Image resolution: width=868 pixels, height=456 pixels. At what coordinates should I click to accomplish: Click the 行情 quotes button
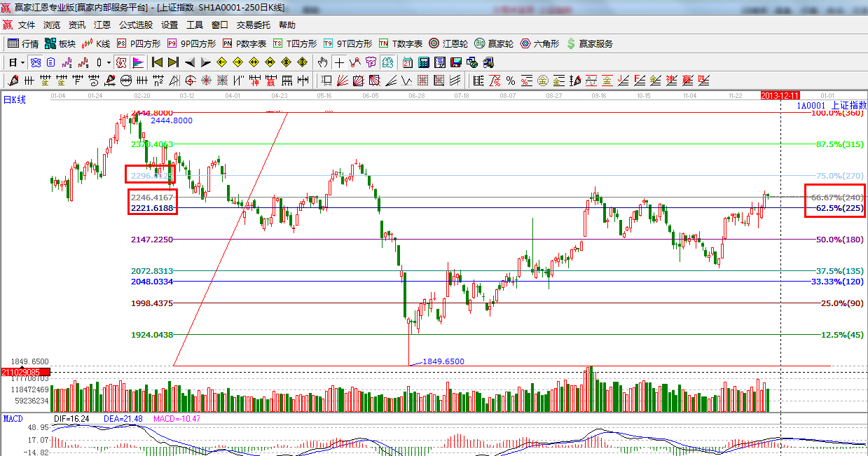[x=23, y=43]
